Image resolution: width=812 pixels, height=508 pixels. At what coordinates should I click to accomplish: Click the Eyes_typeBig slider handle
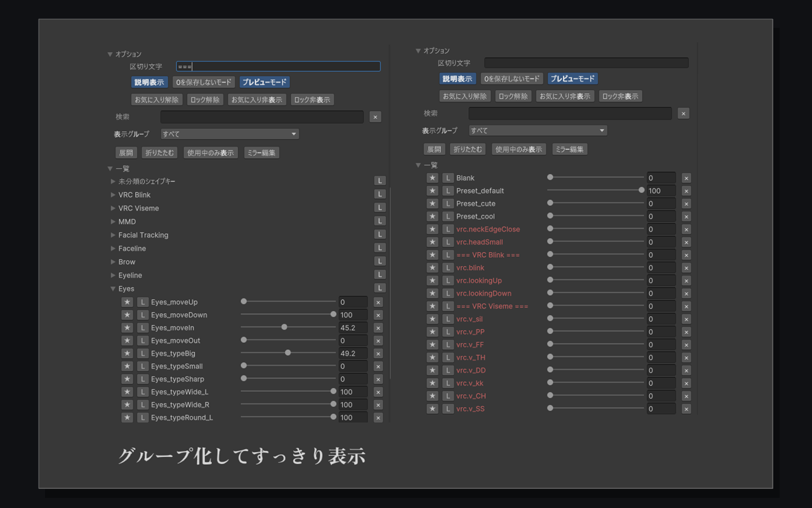(288, 352)
